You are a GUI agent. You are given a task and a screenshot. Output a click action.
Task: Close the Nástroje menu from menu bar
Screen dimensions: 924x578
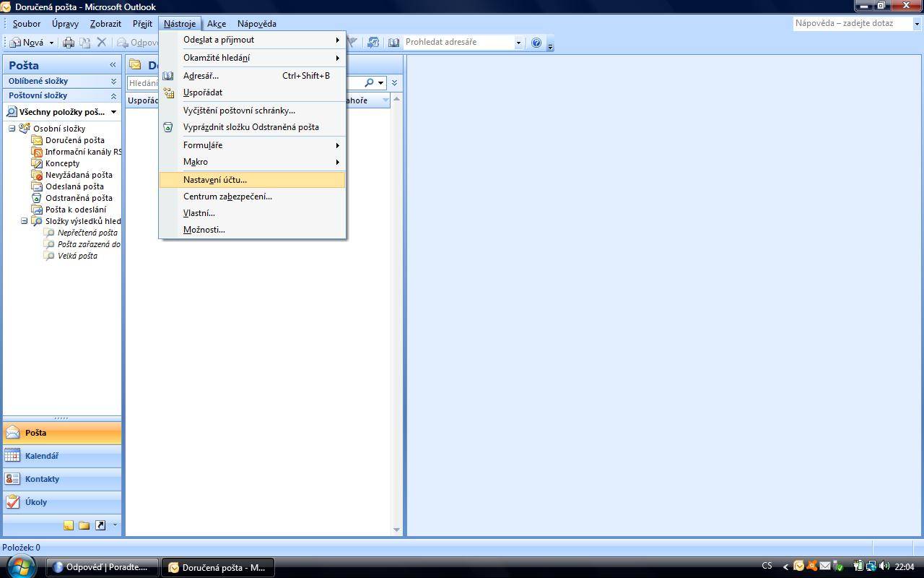180,24
